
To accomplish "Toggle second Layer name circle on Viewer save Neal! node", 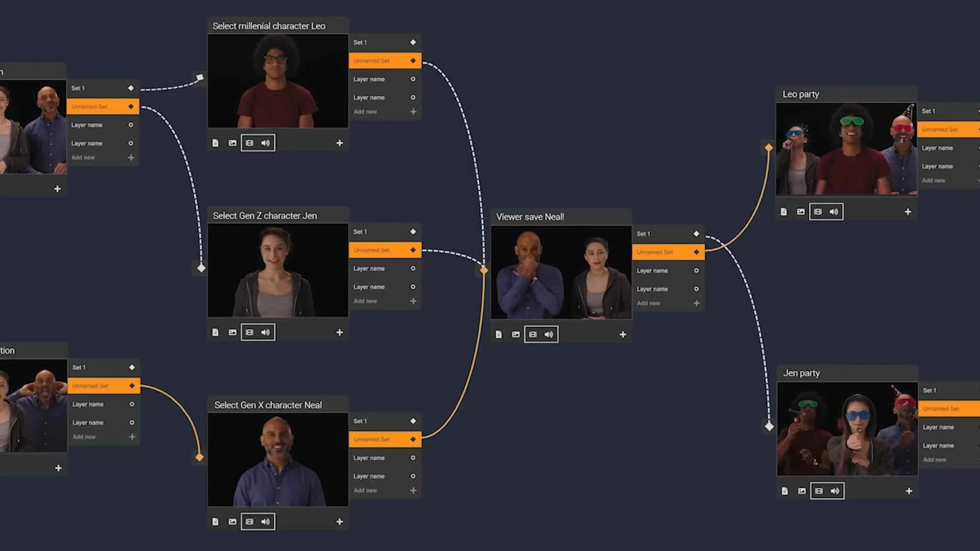I will (696, 289).
